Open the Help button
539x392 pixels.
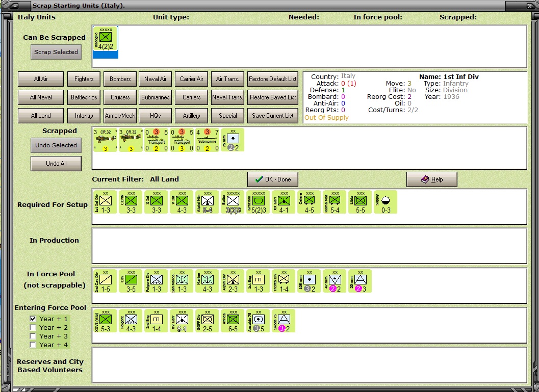[432, 179]
